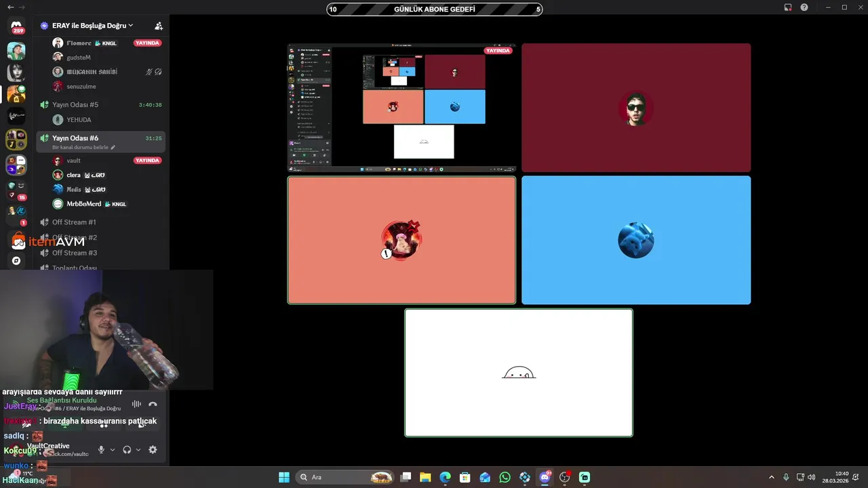Go back using the left arrow

(x=10, y=7)
